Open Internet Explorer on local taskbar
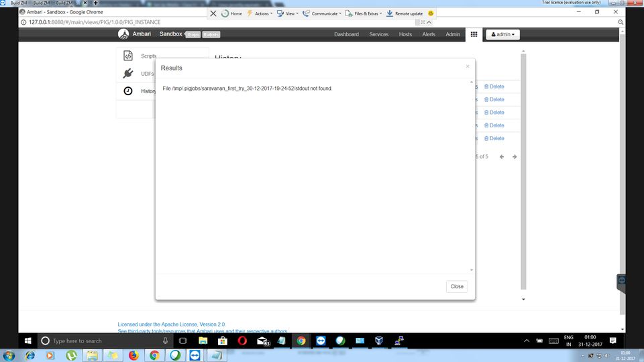The width and height of the screenshot is (644, 362). [x=30, y=355]
